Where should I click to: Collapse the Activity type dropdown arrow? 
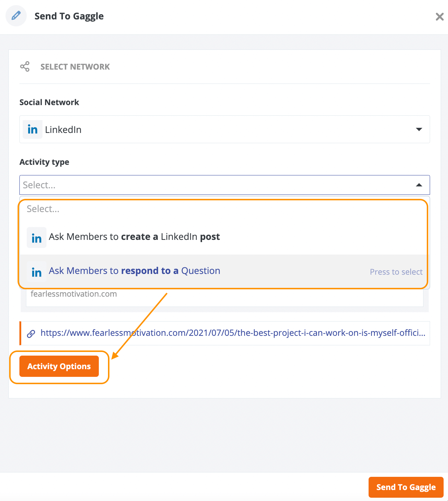(419, 185)
